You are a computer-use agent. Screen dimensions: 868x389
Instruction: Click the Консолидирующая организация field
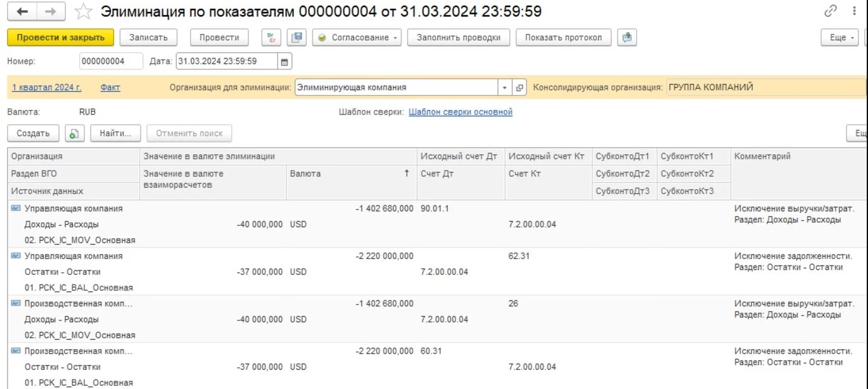(765, 87)
